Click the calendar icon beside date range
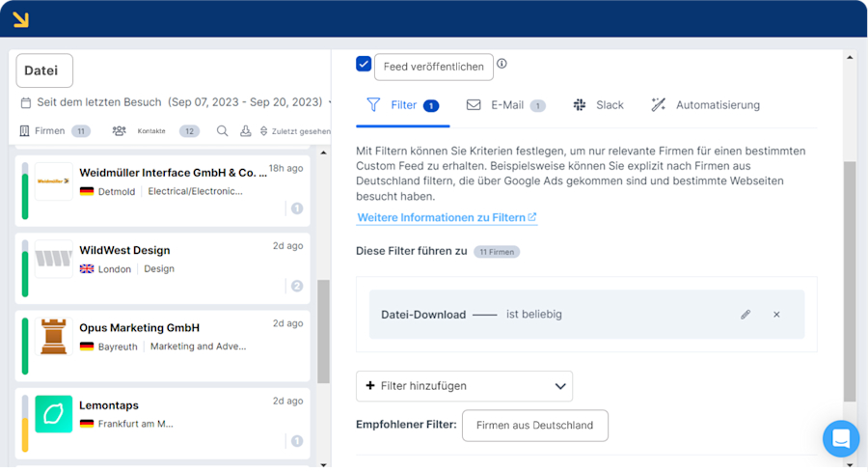The width and height of the screenshot is (868, 472). 25,102
